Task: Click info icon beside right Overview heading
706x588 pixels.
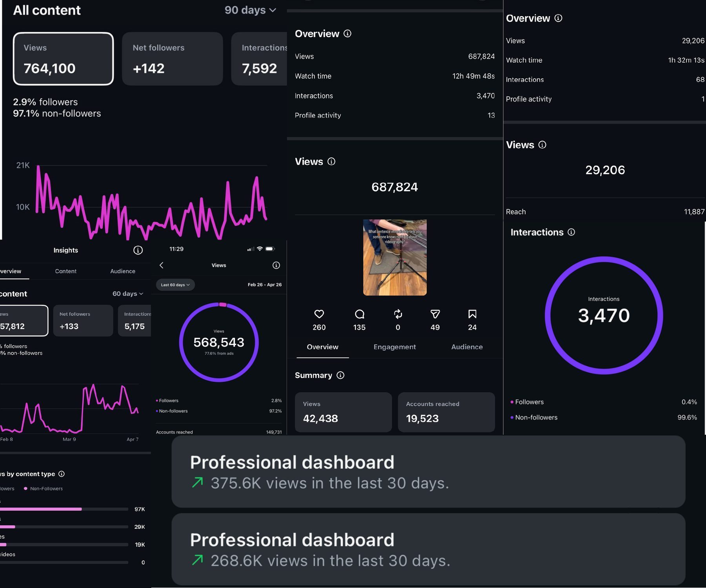Action: point(559,18)
